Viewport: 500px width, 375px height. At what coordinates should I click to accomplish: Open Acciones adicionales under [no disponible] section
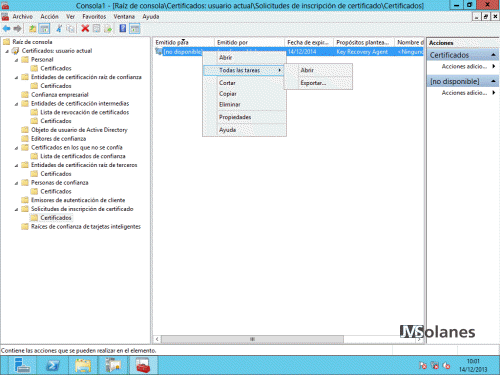point(464,93)
